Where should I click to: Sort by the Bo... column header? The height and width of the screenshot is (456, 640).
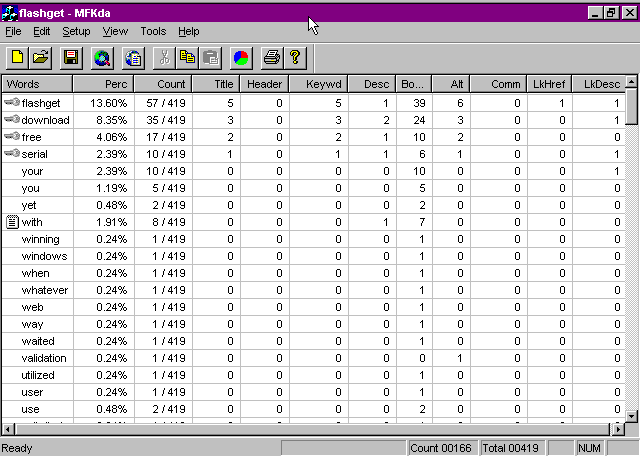[x=414, y=84]
